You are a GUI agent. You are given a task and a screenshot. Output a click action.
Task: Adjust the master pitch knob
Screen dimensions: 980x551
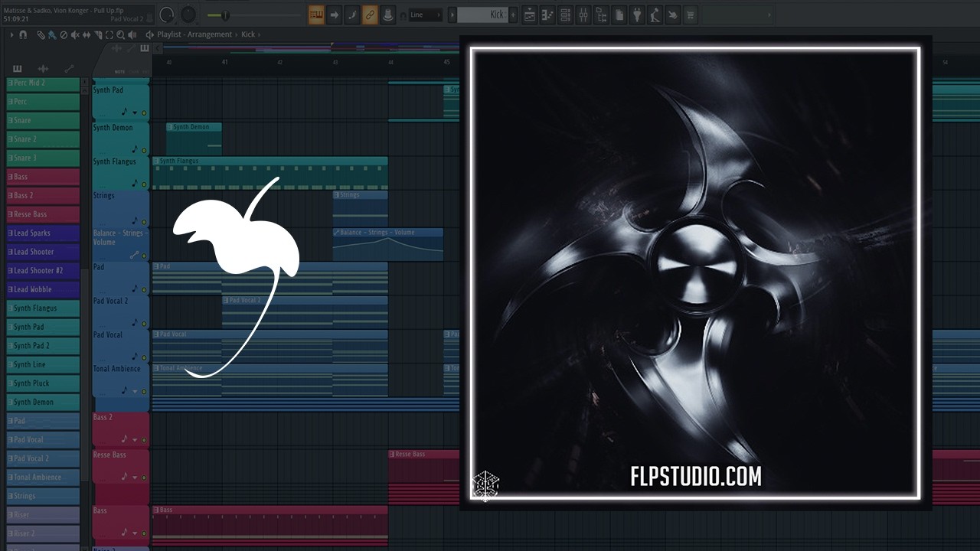(188, 15)
